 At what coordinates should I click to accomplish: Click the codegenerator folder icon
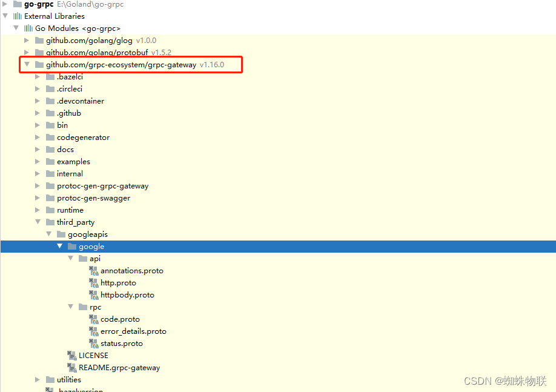point(50,138)
